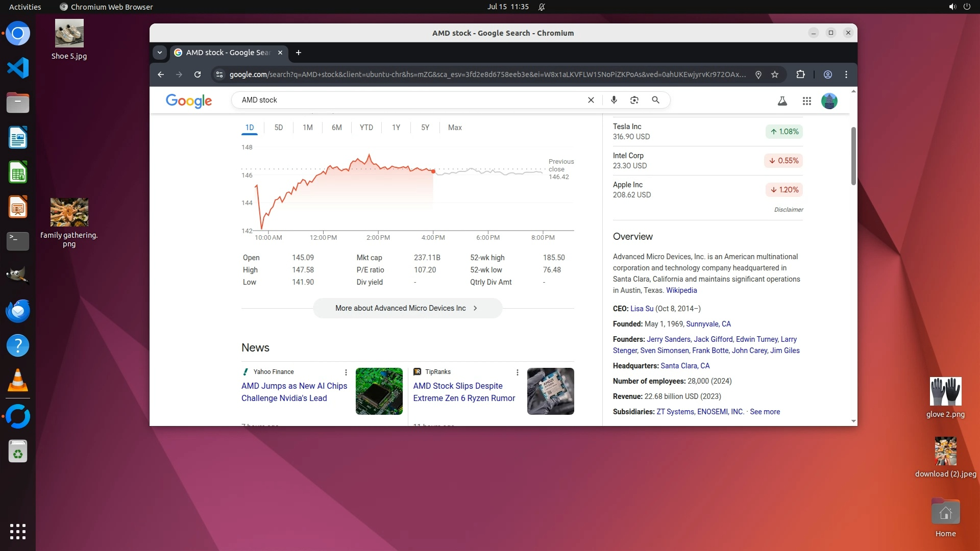Click See more subsidiaries link
The height and width of the screenshot is (551, 980).
[765, 412]
